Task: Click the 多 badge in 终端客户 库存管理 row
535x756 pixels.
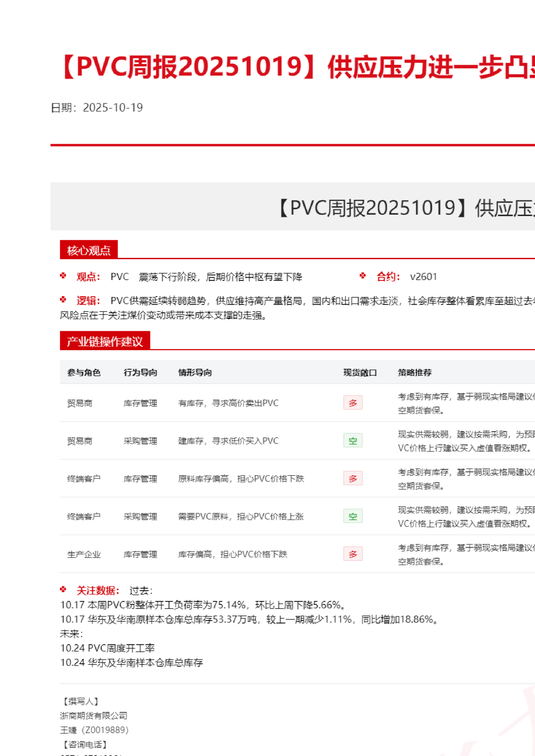Action: pos(353,478)
